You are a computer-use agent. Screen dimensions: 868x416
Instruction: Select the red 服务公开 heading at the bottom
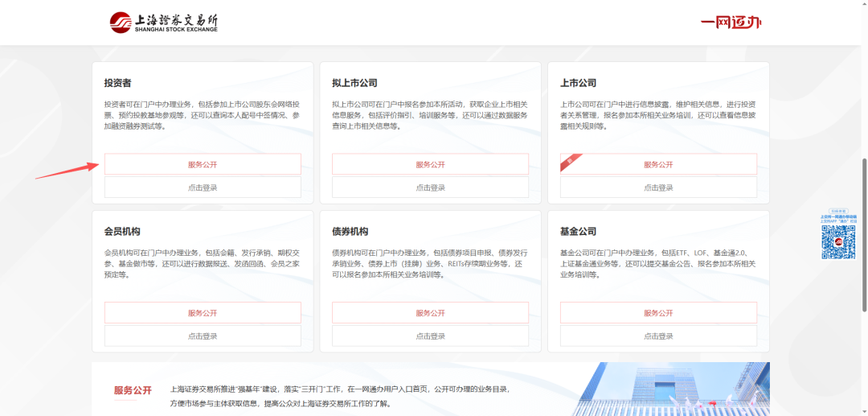(133, 391)
